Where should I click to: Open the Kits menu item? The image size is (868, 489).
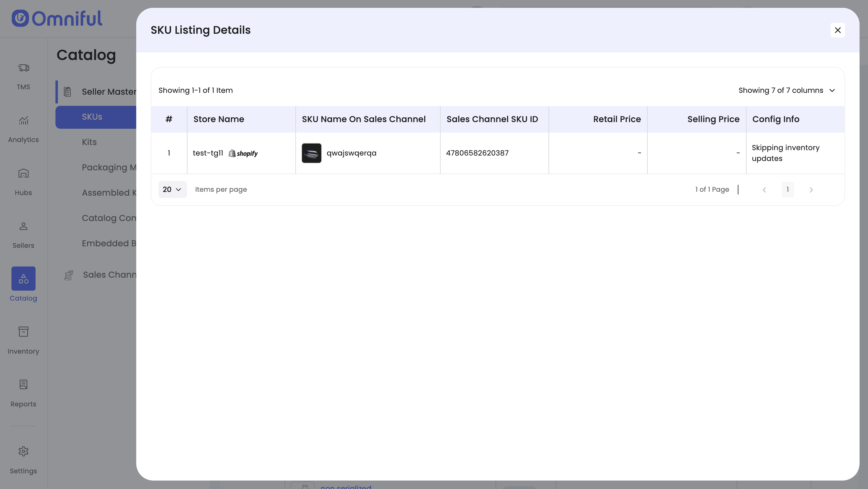pyautogui.click(x=89, y=142)
